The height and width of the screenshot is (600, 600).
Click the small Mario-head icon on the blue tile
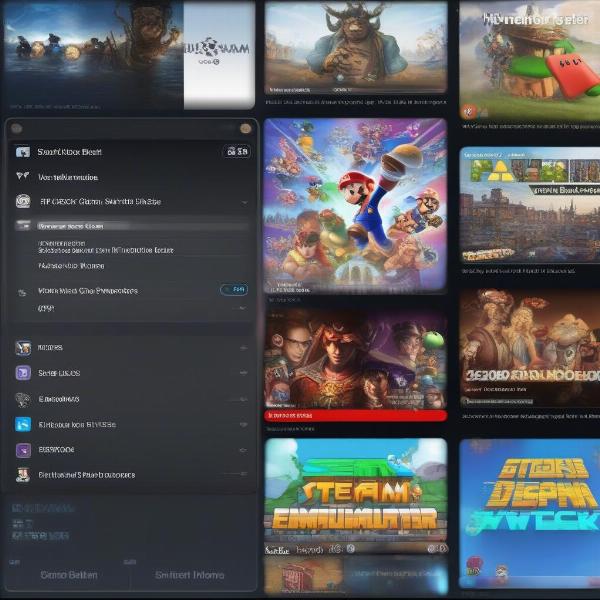pos(502,571)
